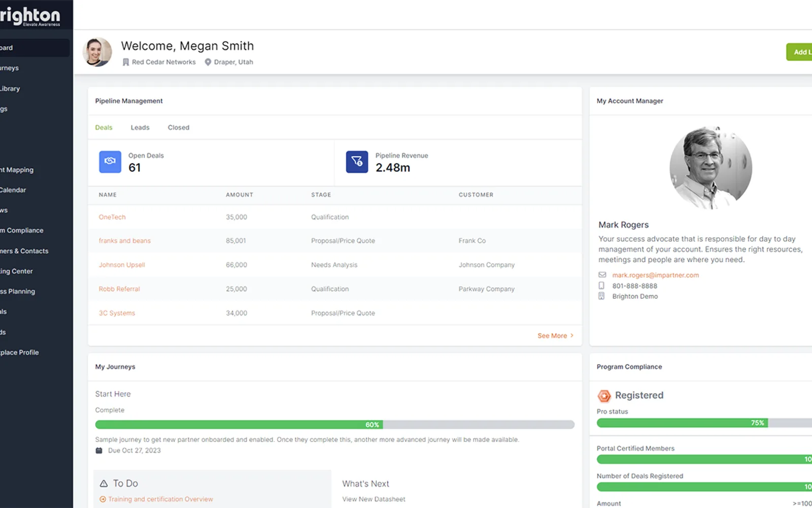Click the Registered badge icon
The height and width of the screenshot is (508, 812).
click(x=604, y=396)
